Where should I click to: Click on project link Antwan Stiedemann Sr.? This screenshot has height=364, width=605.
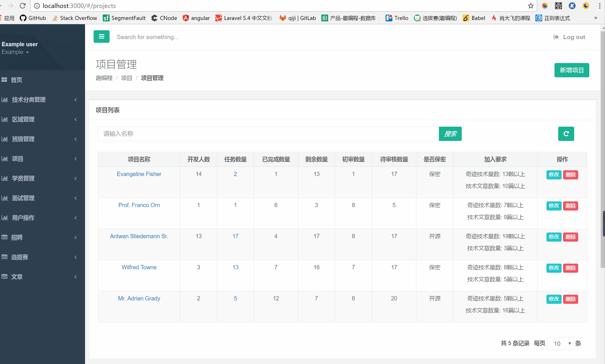pyautogui.click(x=138, y=236)
